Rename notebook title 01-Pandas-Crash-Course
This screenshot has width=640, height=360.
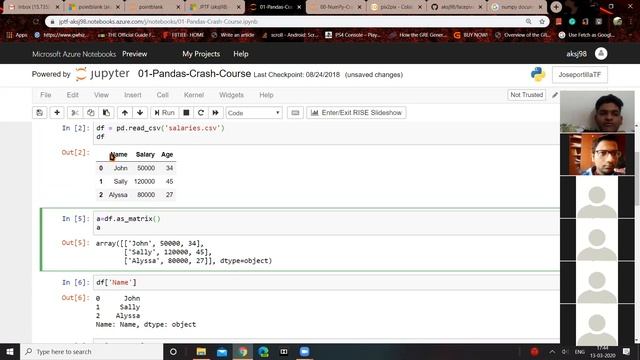click(194, 73)
